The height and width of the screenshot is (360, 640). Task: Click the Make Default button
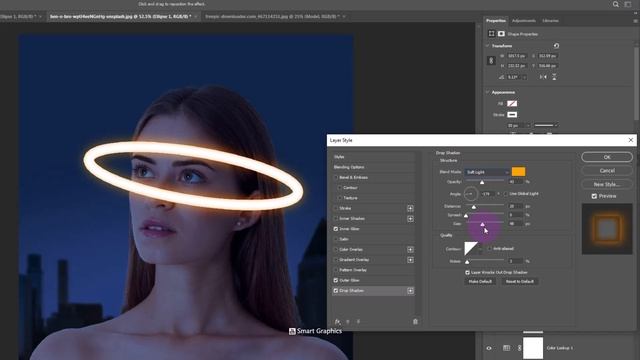pos(480,282)
